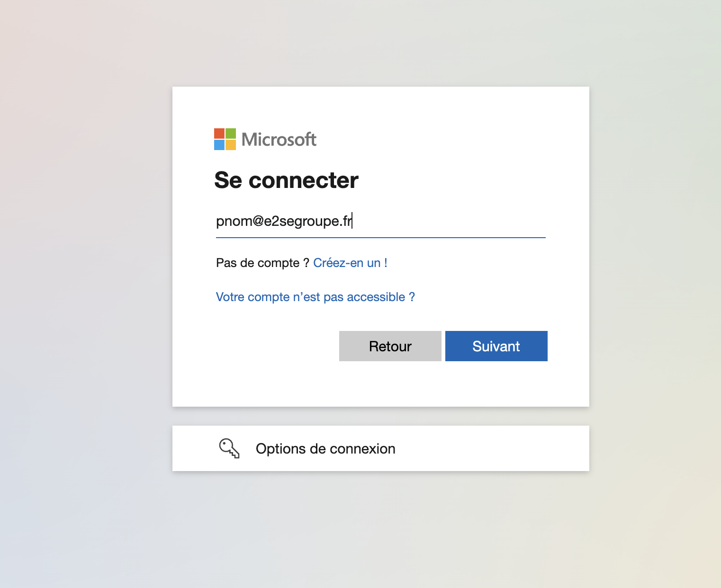Click the blue underline of the email field
Image resolution: width=721 pixels, height=588 pixels.
click(381, 238)
